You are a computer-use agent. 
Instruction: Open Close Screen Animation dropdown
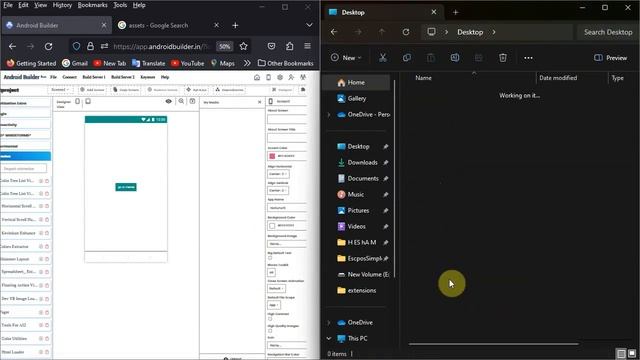276,288
